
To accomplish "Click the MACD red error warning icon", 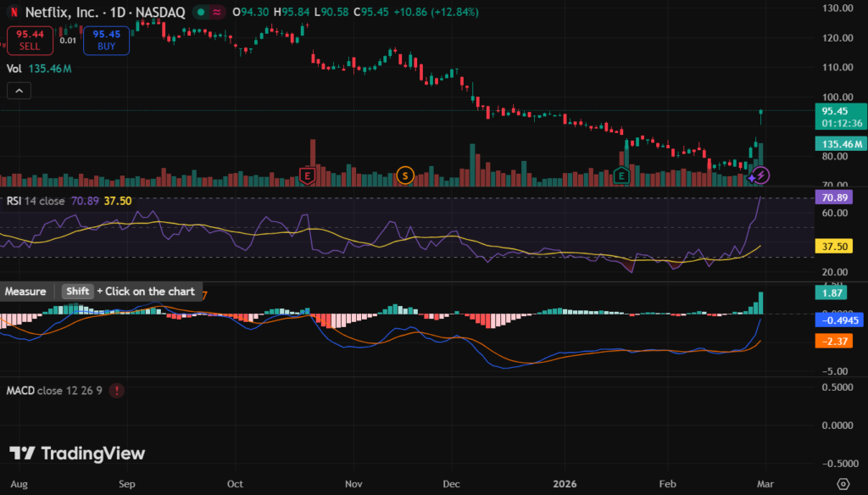I will (x=116, y=391).
